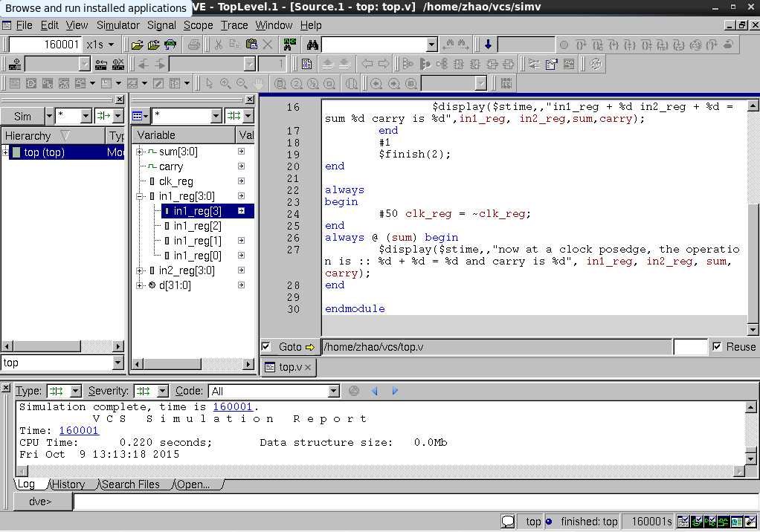The height and width of the screenshot is (532, 760).
Task: Expand the in2_reg[3:0] signal node
Action: pos(140,270)
